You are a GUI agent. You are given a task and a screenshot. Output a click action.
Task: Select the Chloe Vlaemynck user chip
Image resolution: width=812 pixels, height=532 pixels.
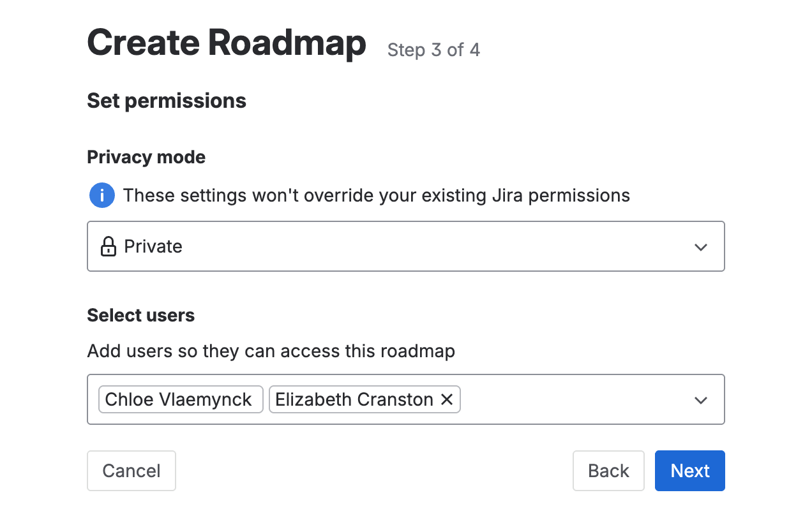click(x=180, y=399)
